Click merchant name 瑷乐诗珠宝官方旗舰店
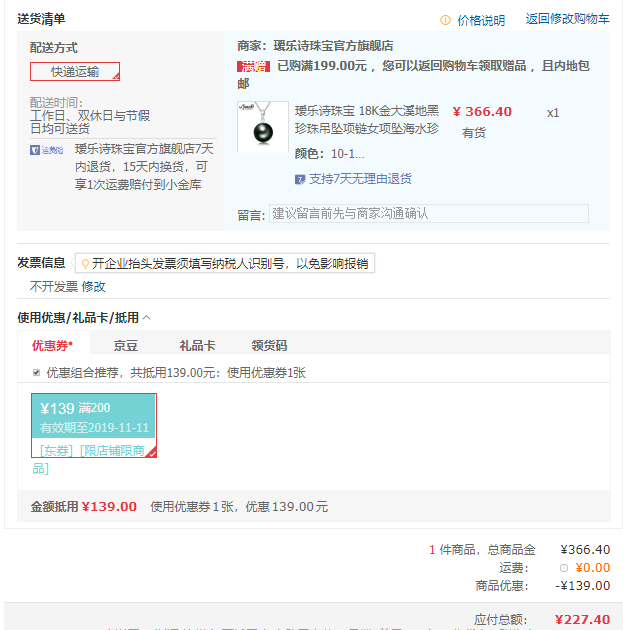The height and width of the screenshot is (630, 623). pyautogui.click(x=333, y=46)
